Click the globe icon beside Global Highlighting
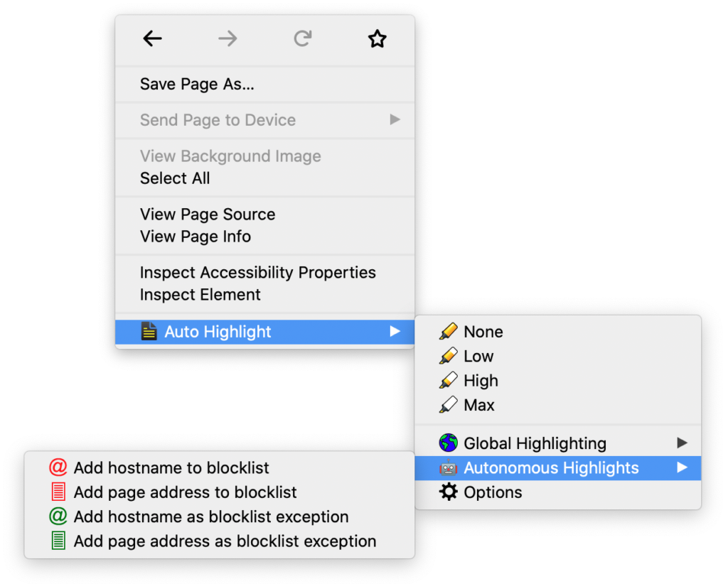 [x=448, y=443]
